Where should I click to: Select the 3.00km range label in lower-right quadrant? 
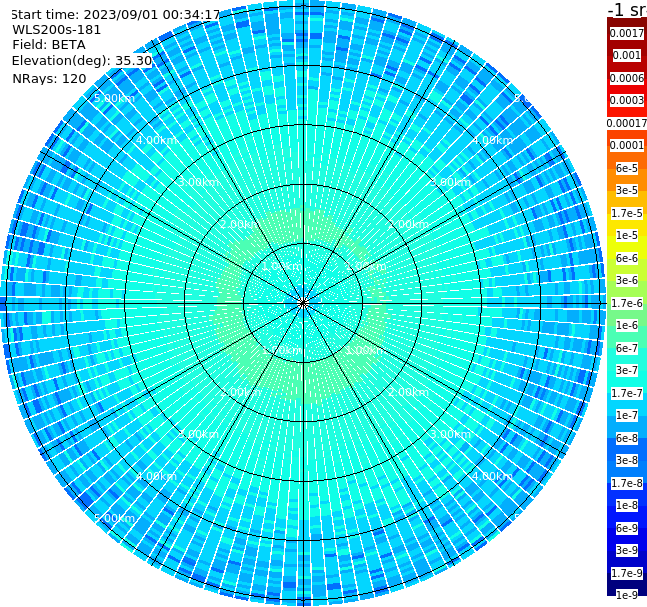pos(450,434)
